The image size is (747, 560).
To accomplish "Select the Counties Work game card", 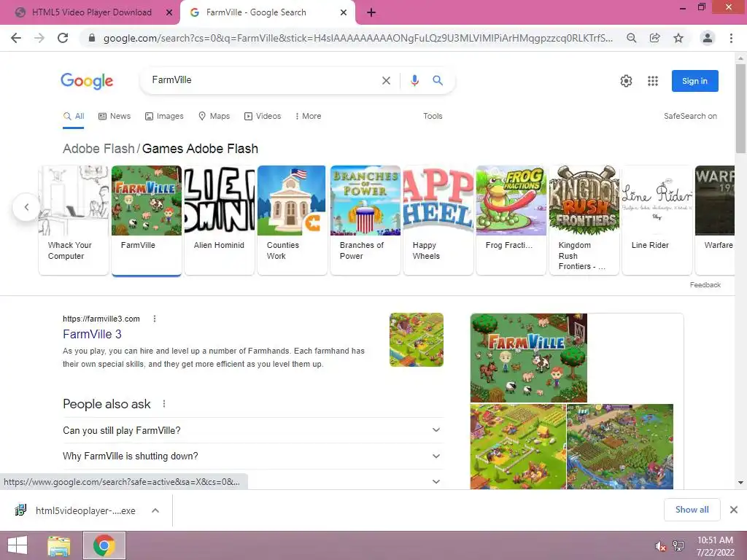I will tap(293, 220).
